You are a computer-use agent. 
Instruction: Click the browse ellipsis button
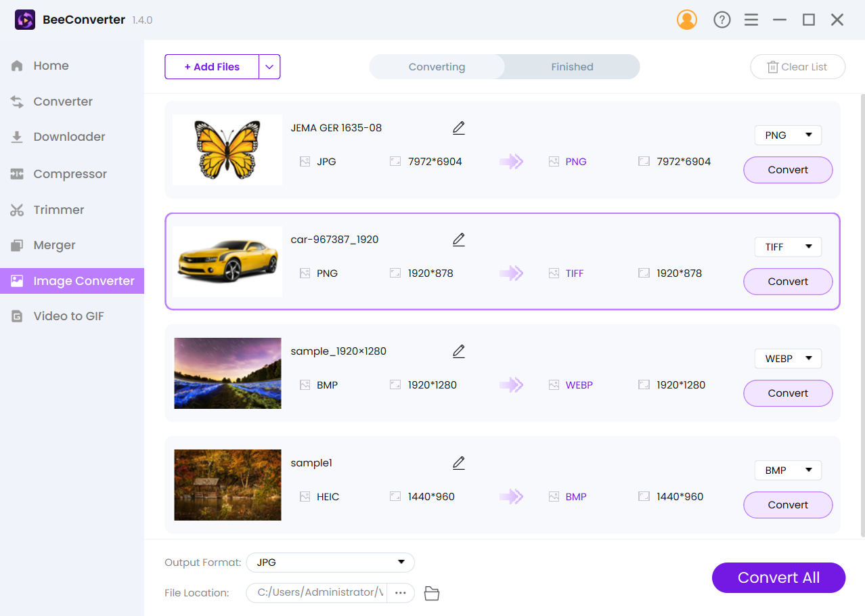click(x=401, y=592)
